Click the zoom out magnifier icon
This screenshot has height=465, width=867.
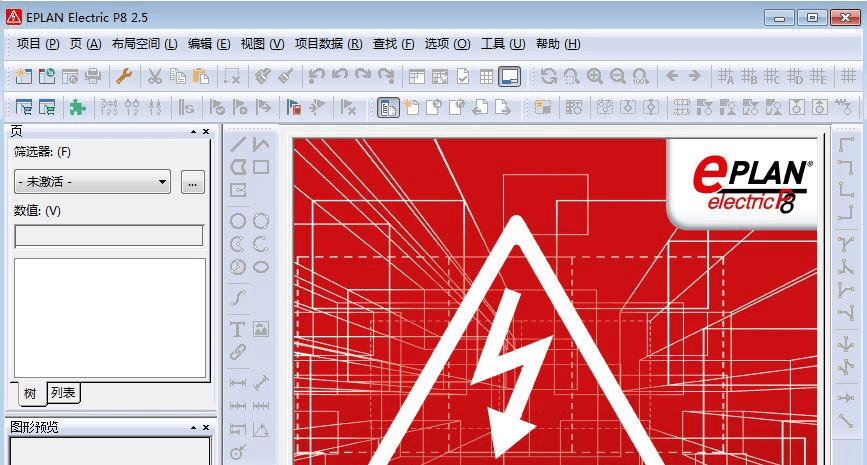618,76
